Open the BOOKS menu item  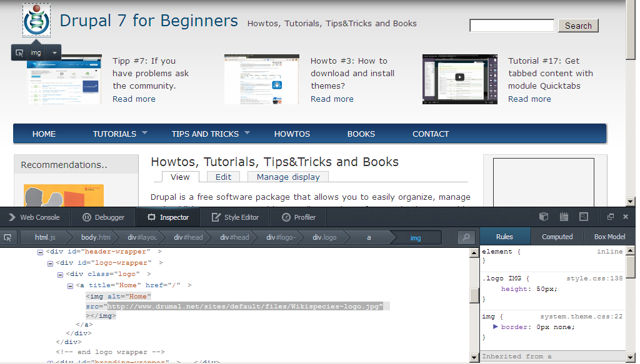click(361, 134)
